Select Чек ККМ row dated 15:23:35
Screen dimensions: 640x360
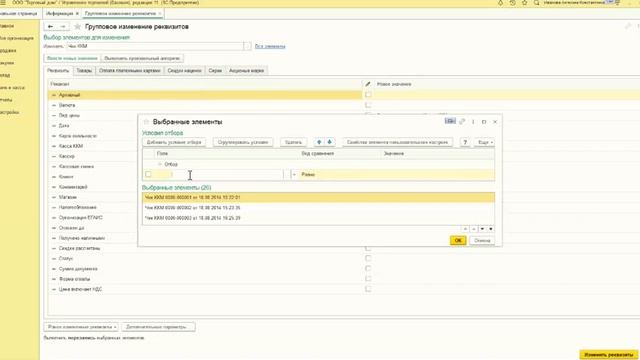click(x=318, y=208)
